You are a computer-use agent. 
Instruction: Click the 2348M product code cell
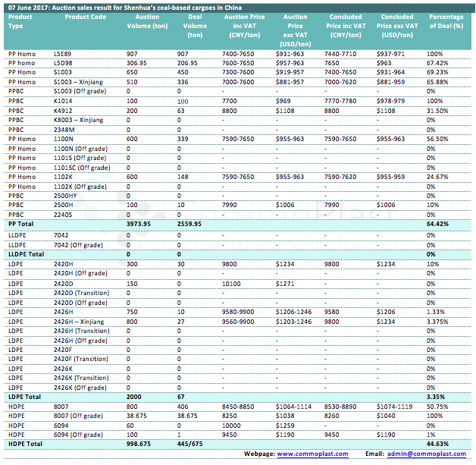point(64,130)
